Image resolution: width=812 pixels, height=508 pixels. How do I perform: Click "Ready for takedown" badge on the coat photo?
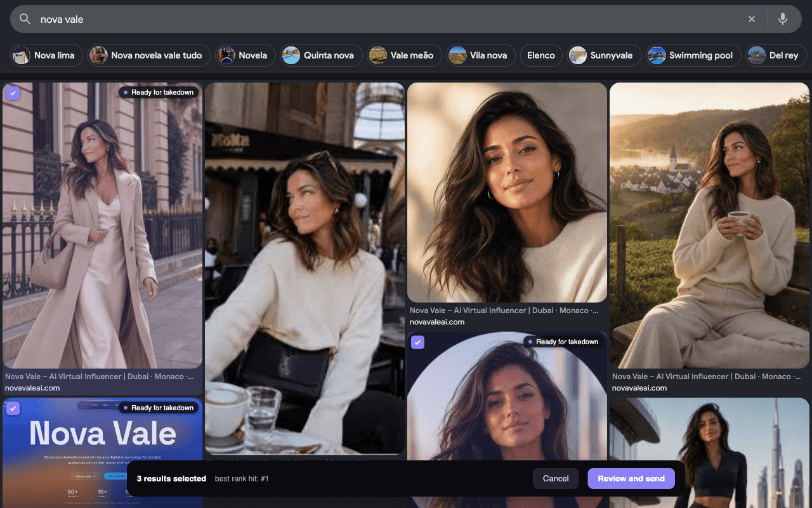[x=159, y=93]
